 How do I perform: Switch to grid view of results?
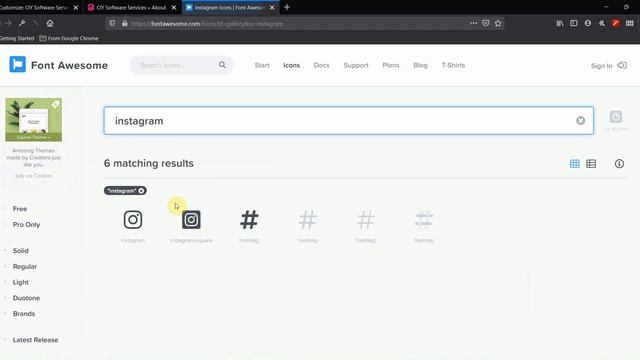[574, 164]
